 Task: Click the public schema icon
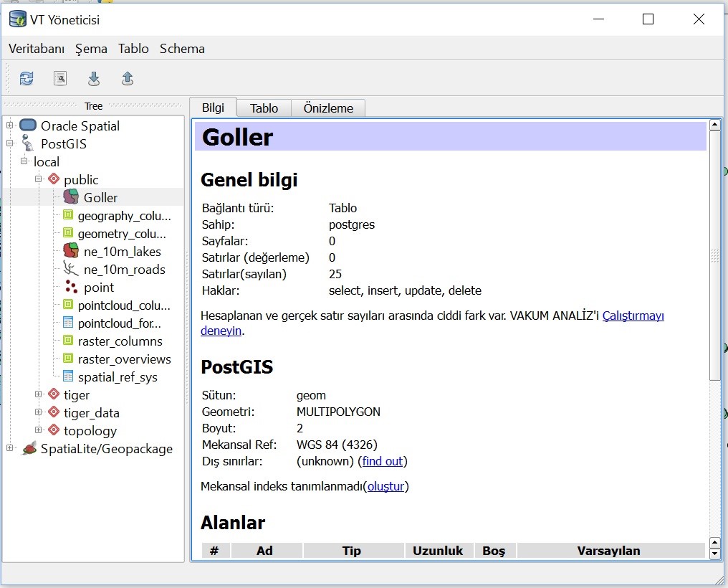point(54,179)
